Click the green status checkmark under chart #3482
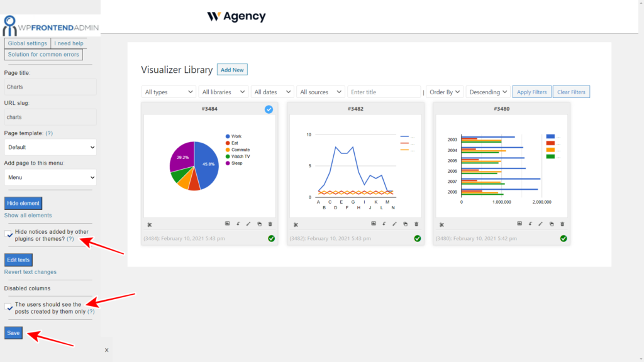 click(416, 238)
